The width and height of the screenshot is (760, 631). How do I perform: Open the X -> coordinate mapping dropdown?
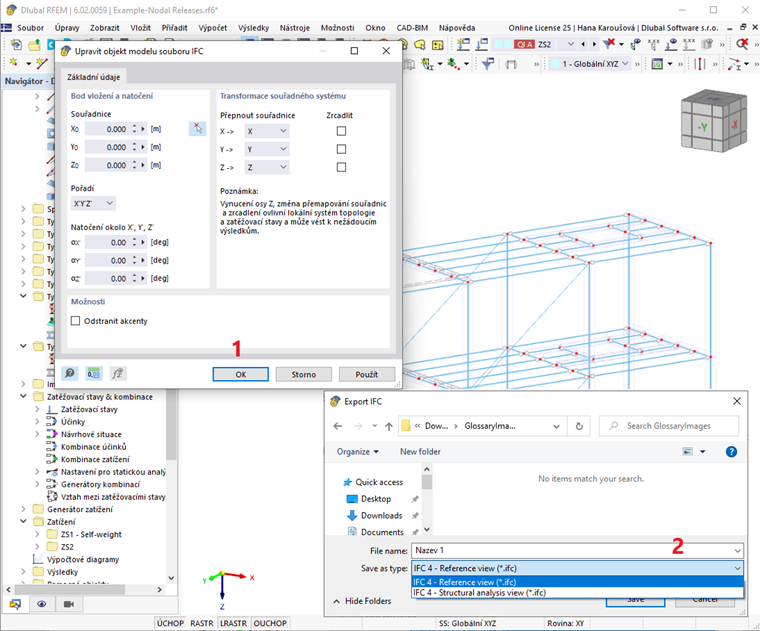[267, 131]
